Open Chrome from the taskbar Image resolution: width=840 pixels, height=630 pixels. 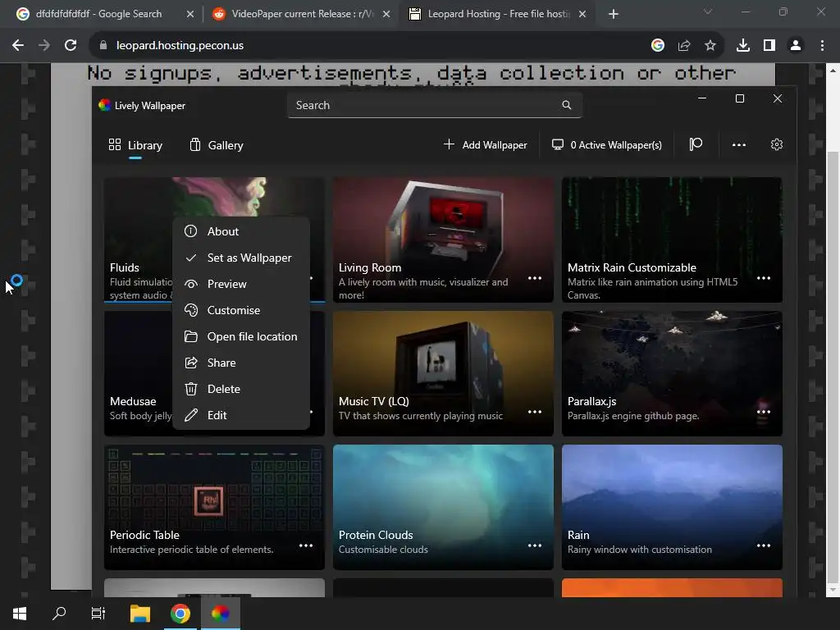tap(180, 614)
